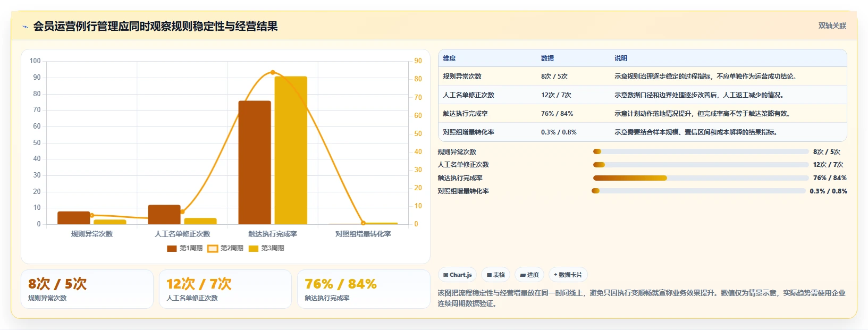Click the 第1周期 bar for 人工名单修正次数
This screenshot has width=868, height=330.
pos(164,215)
